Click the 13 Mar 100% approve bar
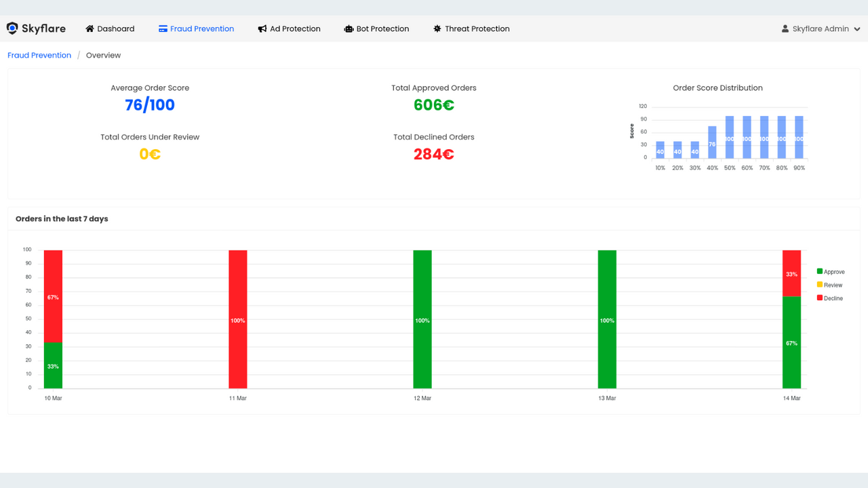The width and height of the screenshot is (868, 488). pos(607,319)
